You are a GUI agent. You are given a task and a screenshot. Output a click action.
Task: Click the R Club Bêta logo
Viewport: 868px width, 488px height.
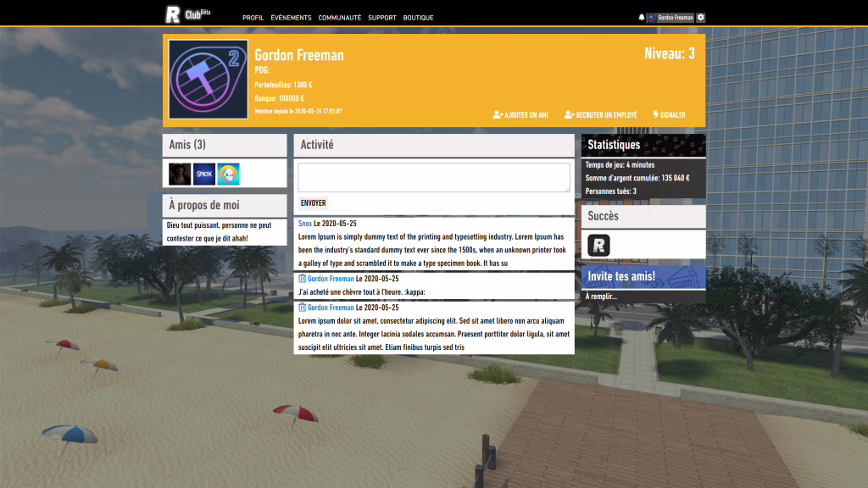pos(187,14)
